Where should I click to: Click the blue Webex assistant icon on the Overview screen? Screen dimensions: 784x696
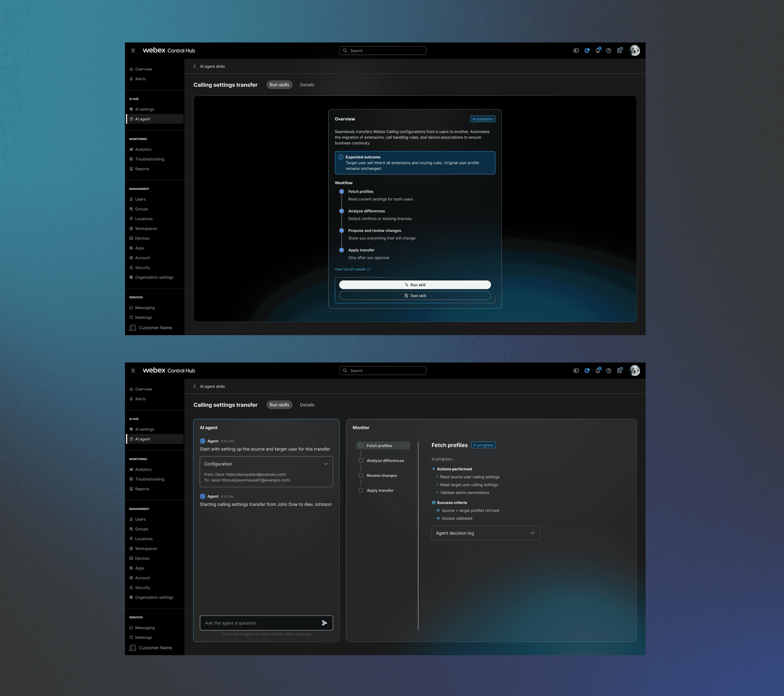pyautogui.click(x=587, y=51)
